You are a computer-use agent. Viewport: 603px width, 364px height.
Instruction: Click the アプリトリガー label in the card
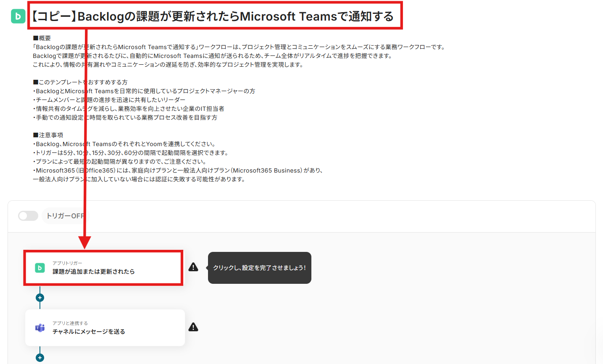[x=67, y=263]
